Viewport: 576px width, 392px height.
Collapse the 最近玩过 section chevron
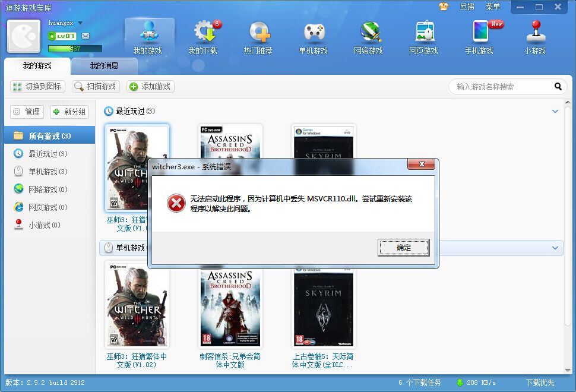click(x=555, y=111)
